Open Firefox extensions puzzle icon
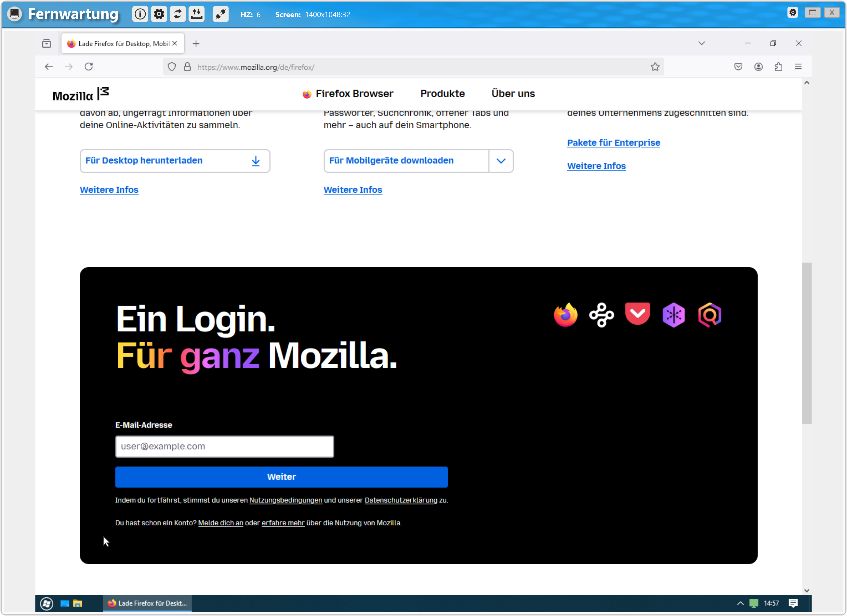Viewport: 847px width, 616px height. [x=779, y=67]
